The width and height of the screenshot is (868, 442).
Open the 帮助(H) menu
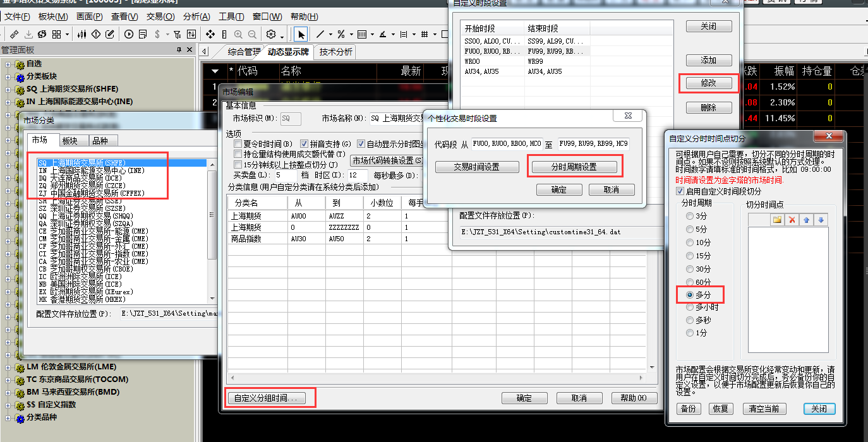pyautogui.click(x=304, y=16)
